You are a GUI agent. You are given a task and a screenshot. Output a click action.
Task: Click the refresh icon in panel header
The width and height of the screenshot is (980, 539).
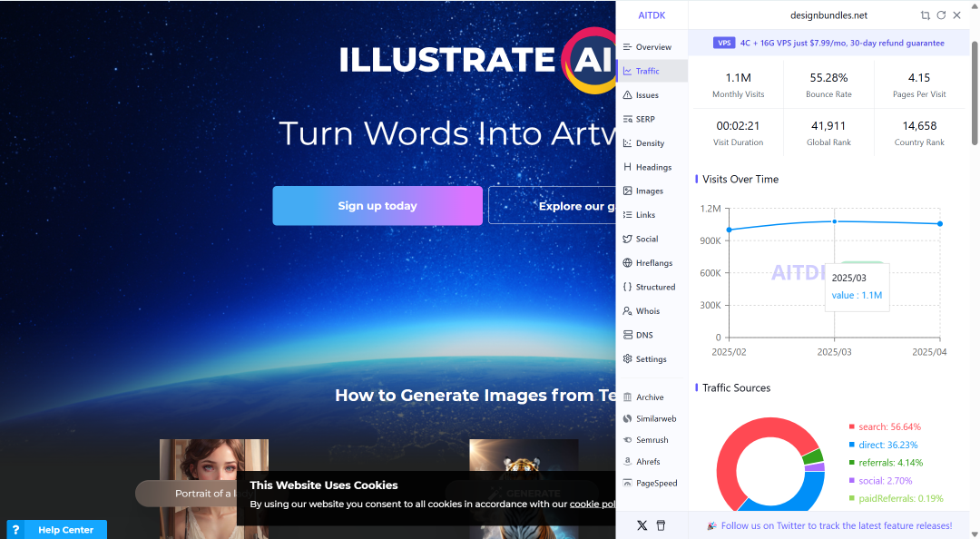pyautogui.click(x=941, y=15)
